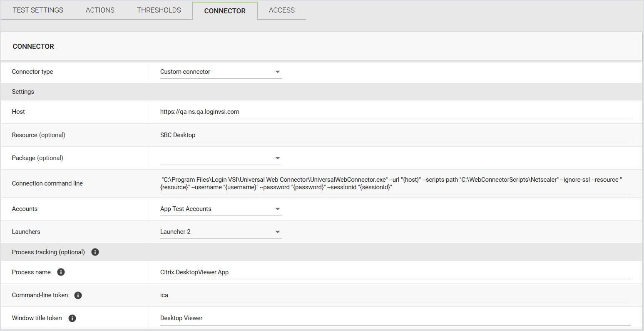644x331 pixels.
Task: Click the Connection command line text field
Action: 395,183
